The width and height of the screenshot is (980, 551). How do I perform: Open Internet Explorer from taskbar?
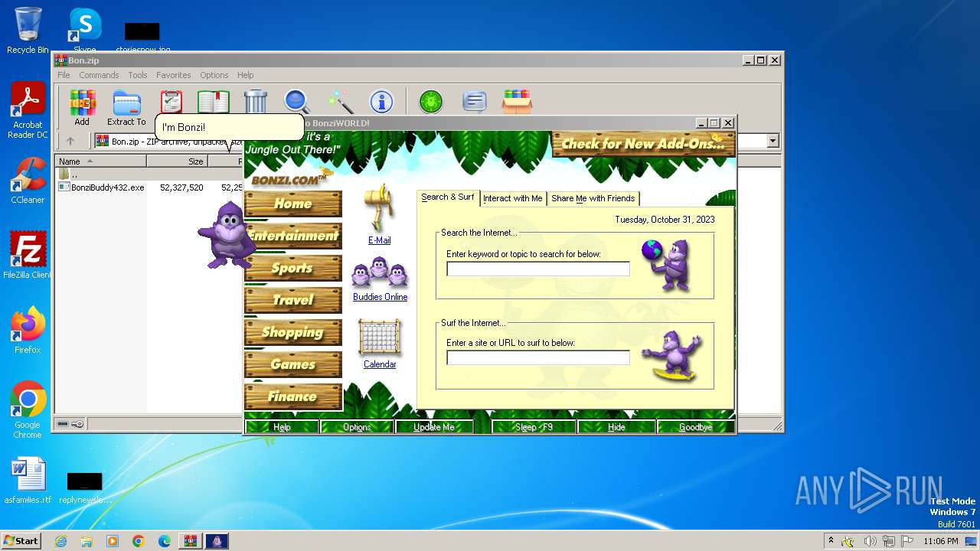click(x=60, y=541)
